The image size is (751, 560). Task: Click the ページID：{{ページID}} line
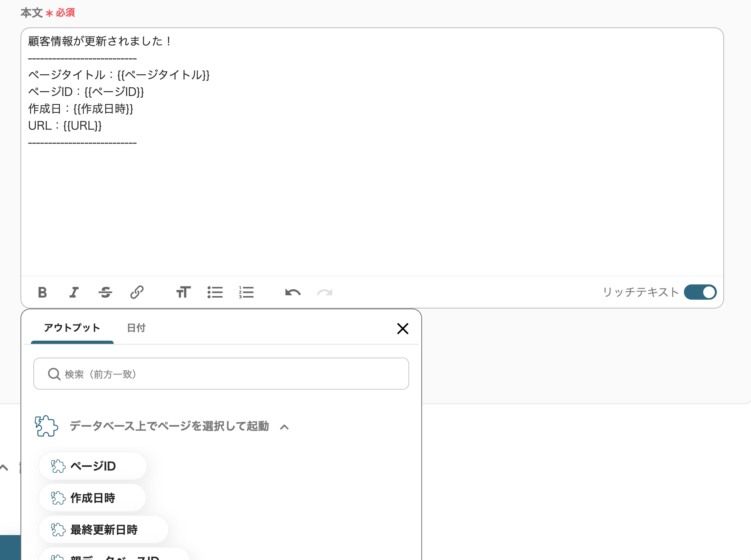86,92
